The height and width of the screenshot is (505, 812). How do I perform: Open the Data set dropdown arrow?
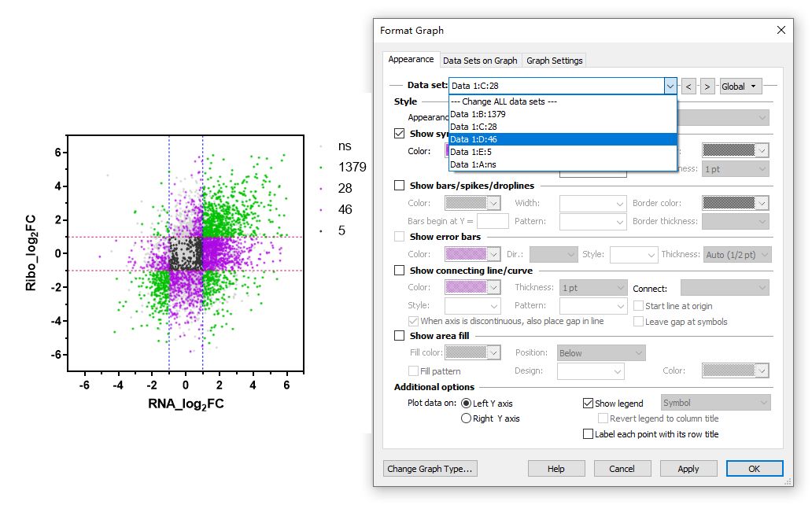point(670,86)
